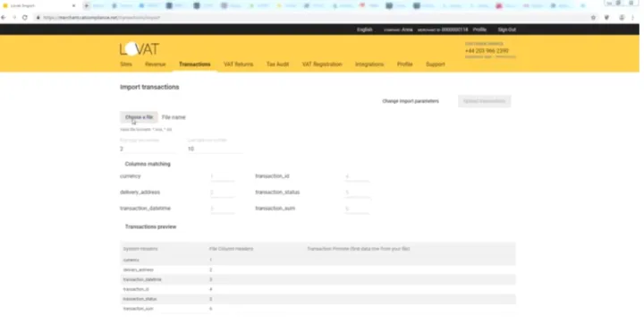
Task: Click the LOVAT logo
Action: coord(140,49)
